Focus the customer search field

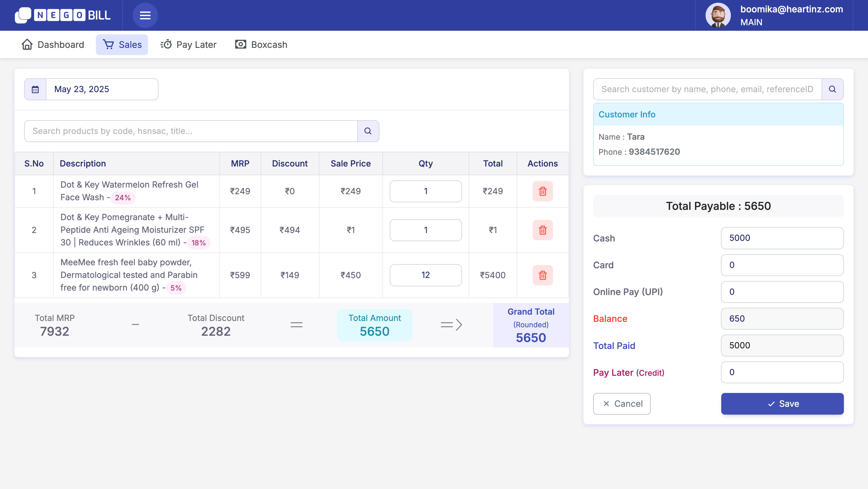[707, 89]
